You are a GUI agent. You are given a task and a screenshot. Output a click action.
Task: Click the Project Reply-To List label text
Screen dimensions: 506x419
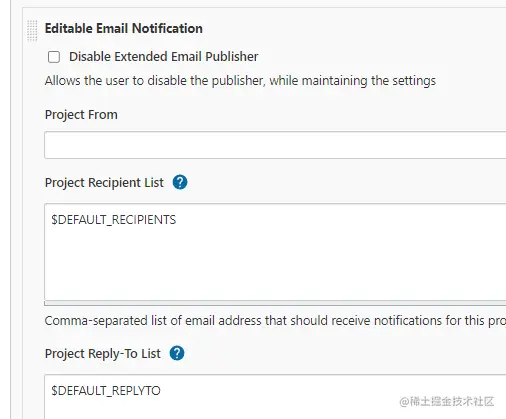pos(103,354)
